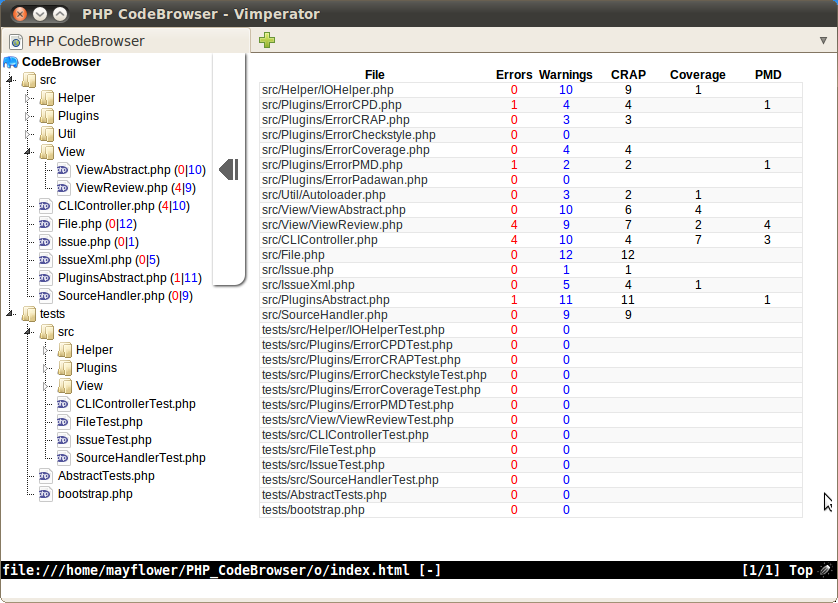Open a new tab with the green plus icon

[x=267, y=40]
